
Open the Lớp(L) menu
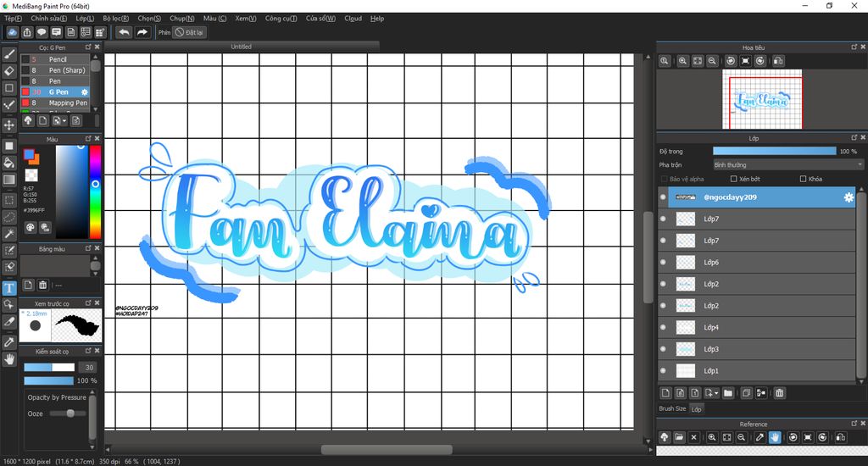pos(85,19)
